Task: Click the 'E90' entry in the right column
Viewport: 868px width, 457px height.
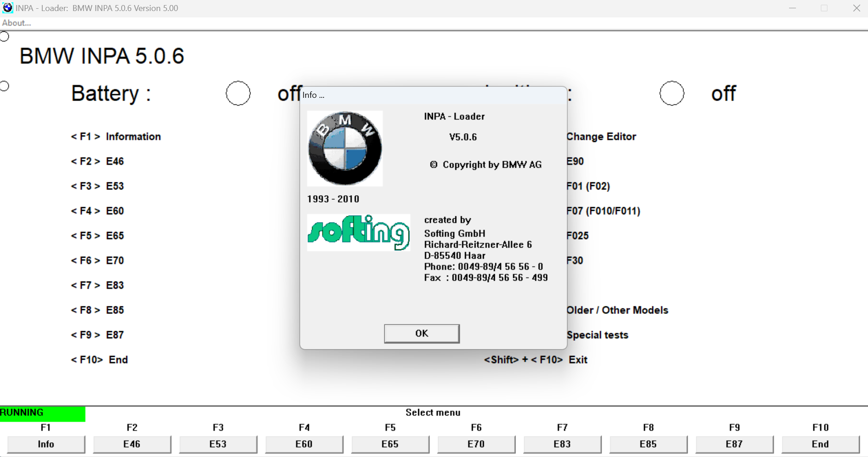Action: tap(576, 161)
